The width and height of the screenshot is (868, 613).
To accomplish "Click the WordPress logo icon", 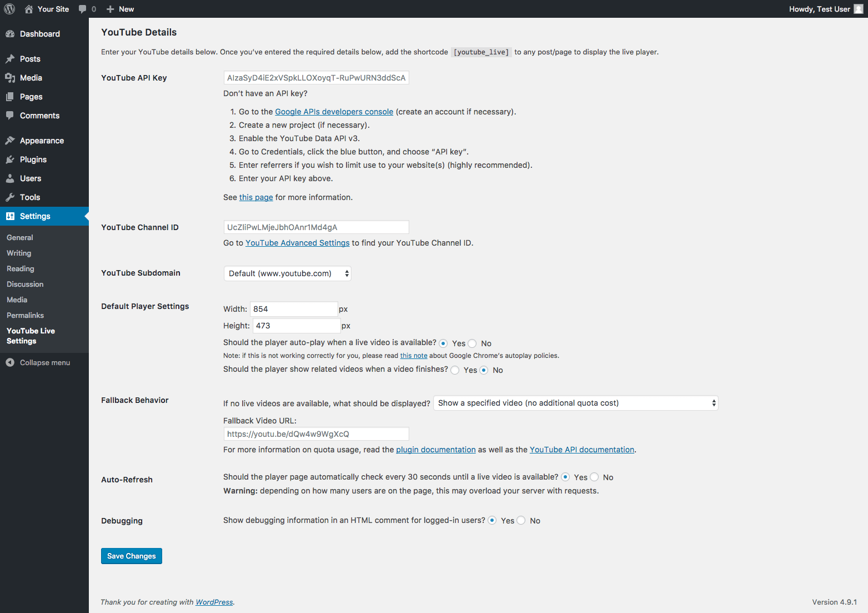I will point(9,9).
